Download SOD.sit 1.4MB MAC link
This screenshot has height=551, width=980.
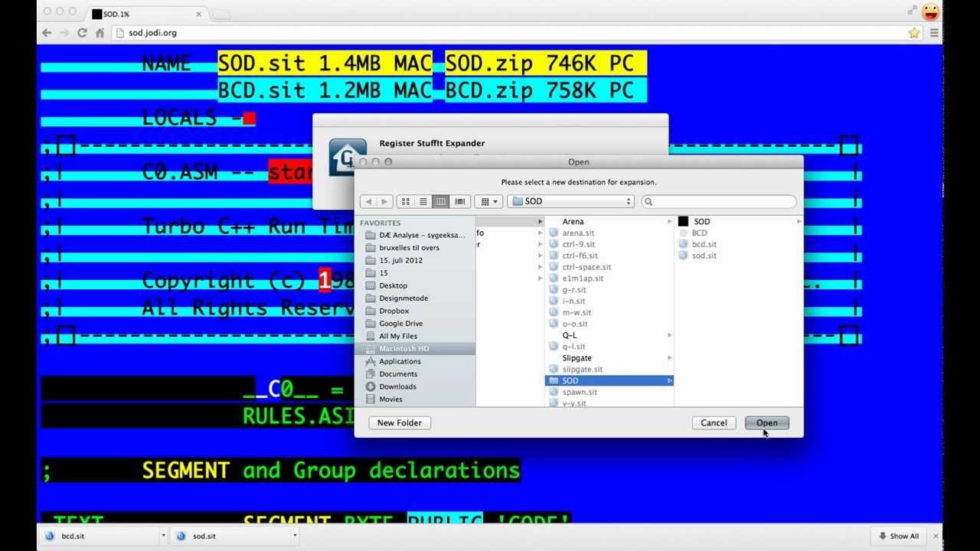(325, 64)
